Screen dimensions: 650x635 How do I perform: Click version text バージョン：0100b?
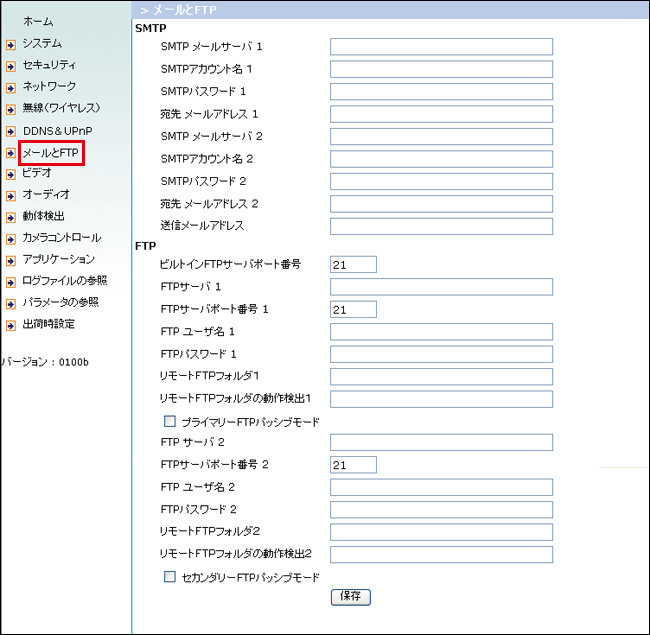coord(45,362)
